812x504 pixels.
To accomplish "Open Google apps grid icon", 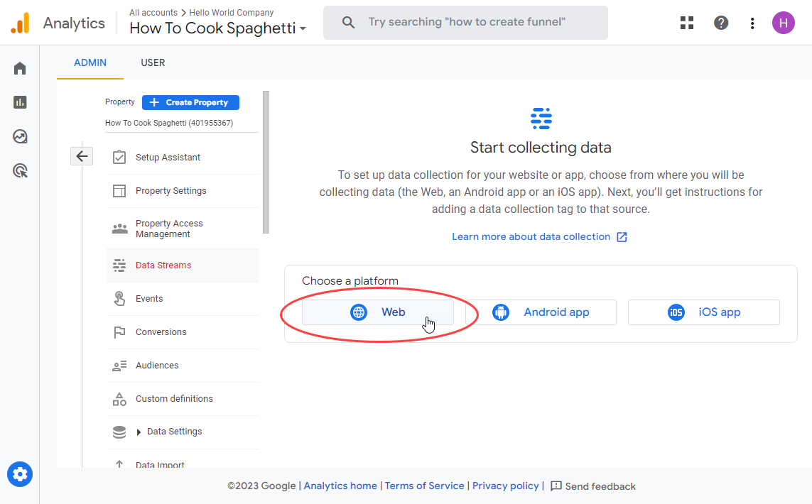I will click(x=687, y=23).
